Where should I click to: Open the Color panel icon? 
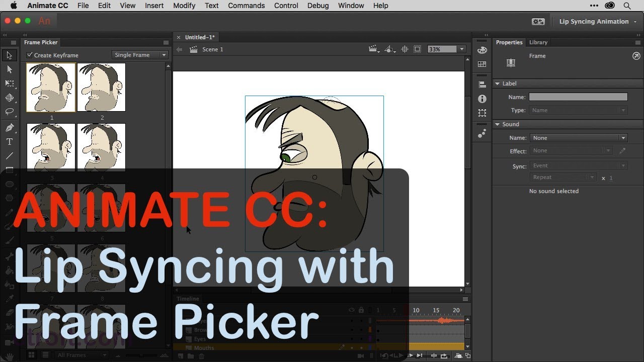click(482, 50)
